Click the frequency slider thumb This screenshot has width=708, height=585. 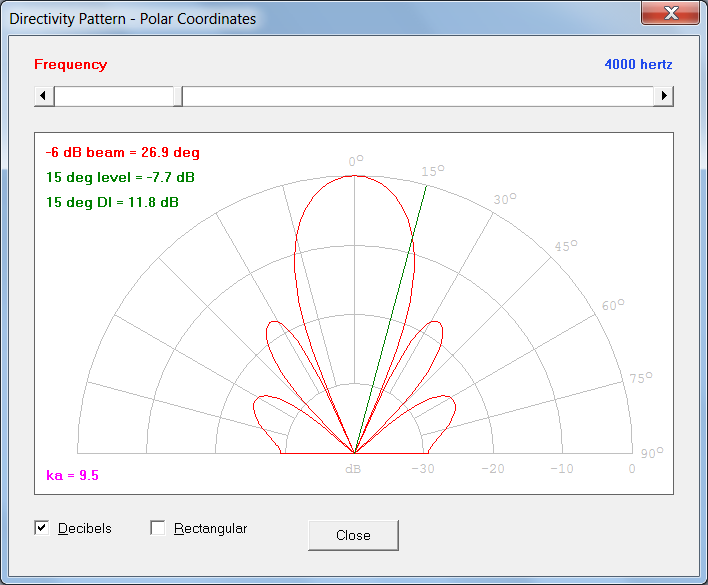(178, 96)
